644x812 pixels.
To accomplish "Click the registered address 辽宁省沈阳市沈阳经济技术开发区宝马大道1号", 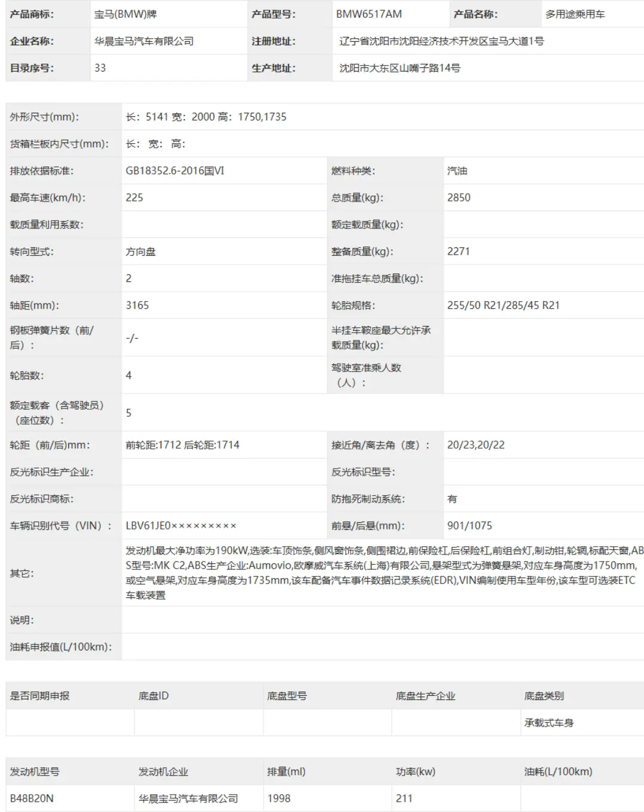I will (442, 41).
